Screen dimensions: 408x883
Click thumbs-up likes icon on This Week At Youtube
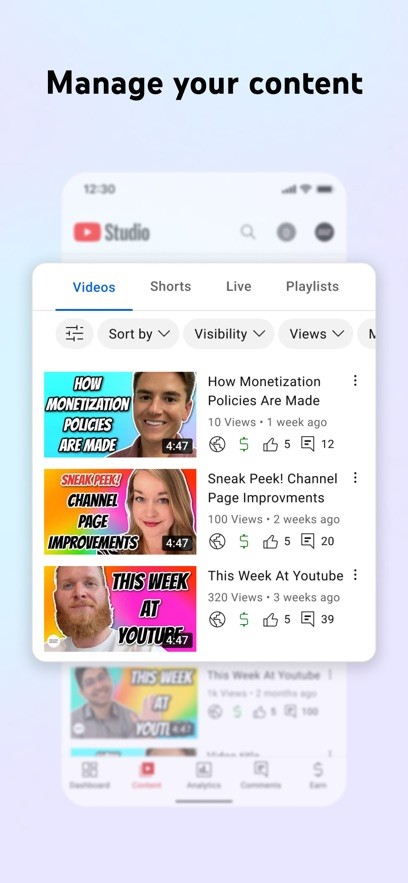(x=271, y=619)
